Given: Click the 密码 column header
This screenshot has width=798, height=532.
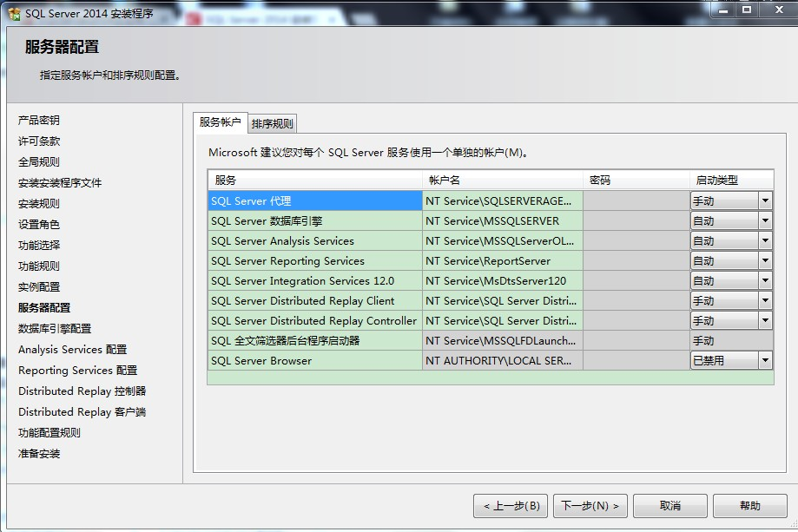Looking at the screenshot, I should tap(636, 180).
